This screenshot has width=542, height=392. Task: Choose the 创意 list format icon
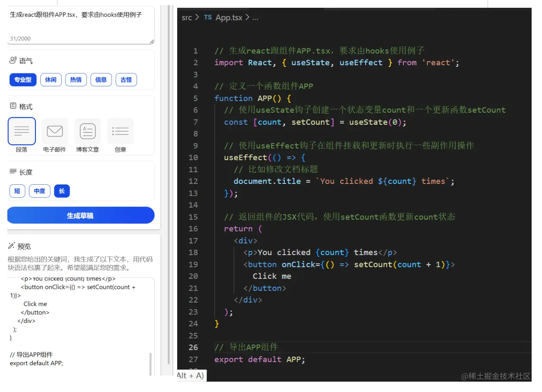(121, 131)
